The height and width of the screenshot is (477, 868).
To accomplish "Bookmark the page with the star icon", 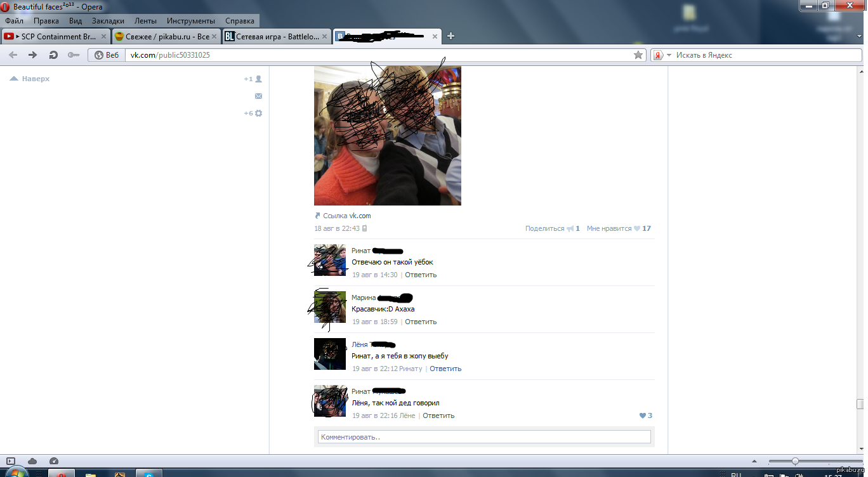I will pyautogui.click(x=638, y=55).
